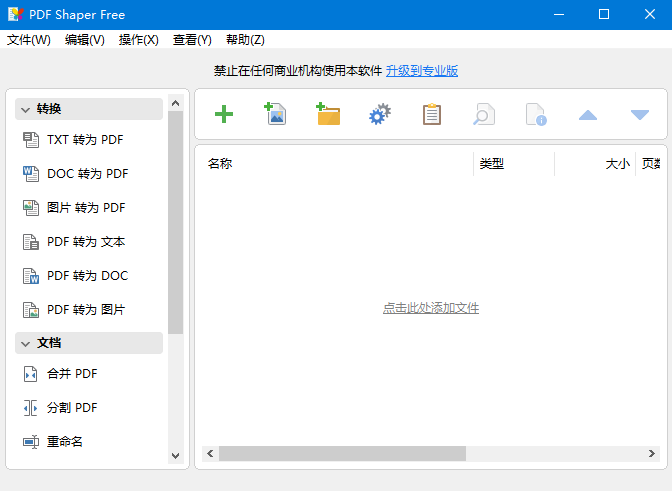Viewport: 672px width, 491px height.
Task: Select the PDF 转为 文本 label
Action: click(86, 242)
